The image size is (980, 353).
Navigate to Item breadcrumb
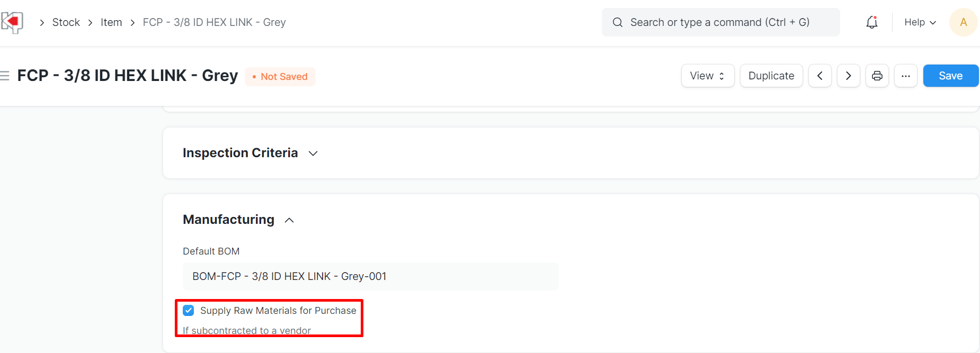point(111,22)
